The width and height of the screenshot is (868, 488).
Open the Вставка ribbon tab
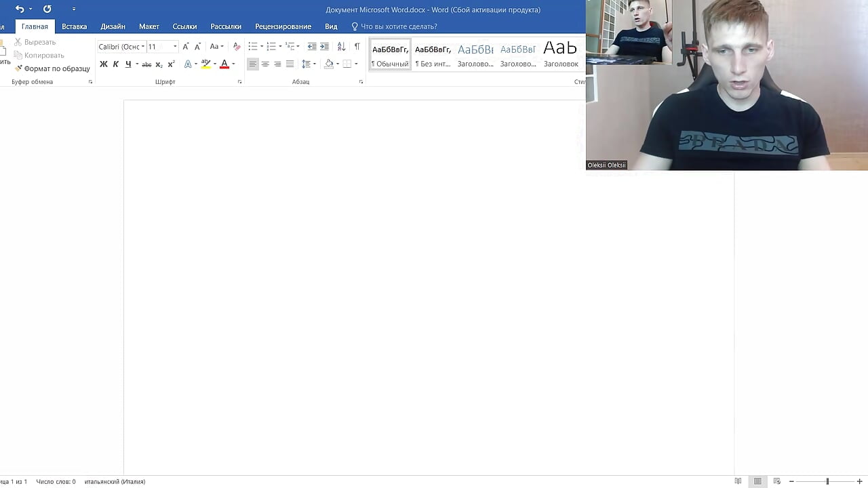pos(74,26)
